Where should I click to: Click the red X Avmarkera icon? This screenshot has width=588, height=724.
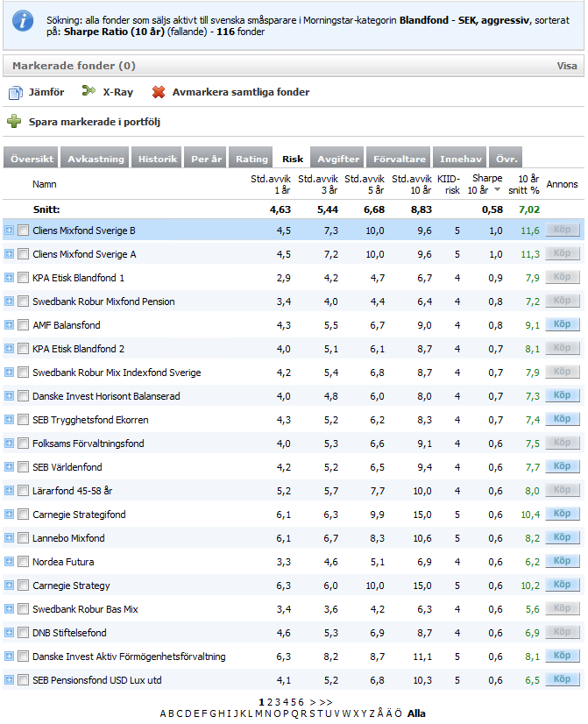(159, 92)
